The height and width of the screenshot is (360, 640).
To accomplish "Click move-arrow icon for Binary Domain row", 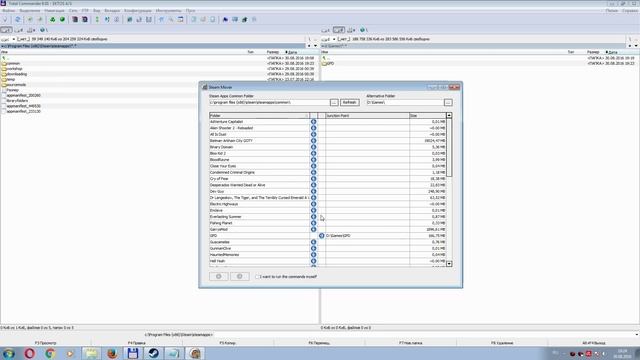I will (313, 147).
